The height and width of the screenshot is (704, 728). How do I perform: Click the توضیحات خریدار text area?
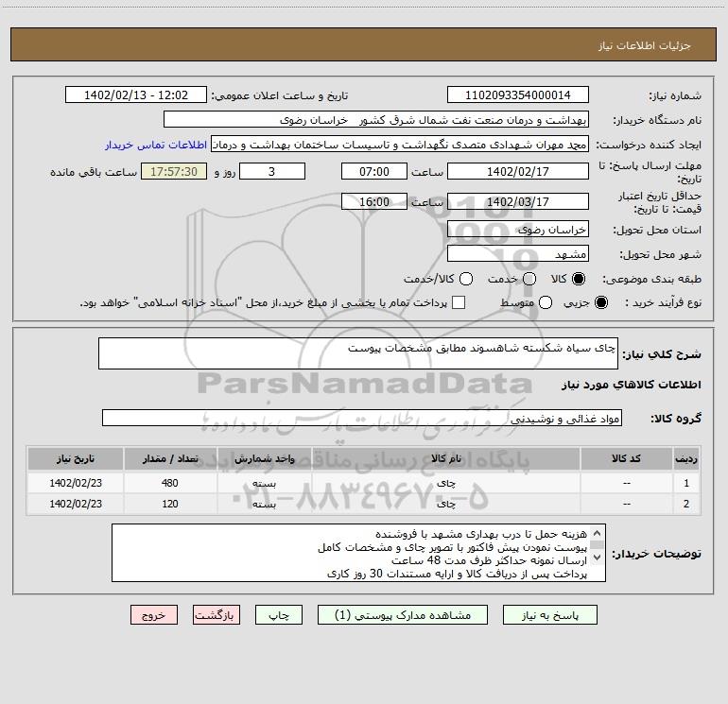pyautogui.click(x=358, y=553)
